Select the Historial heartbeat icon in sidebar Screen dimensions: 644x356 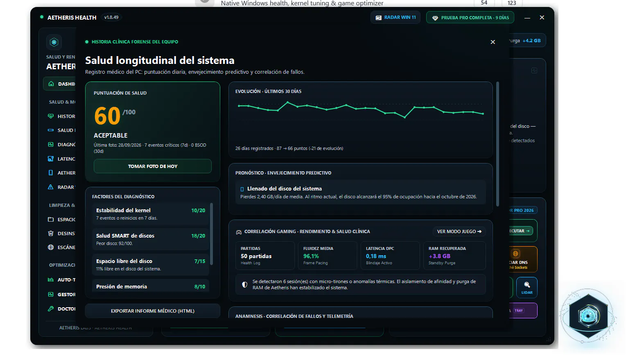click(x=51, y=116)
